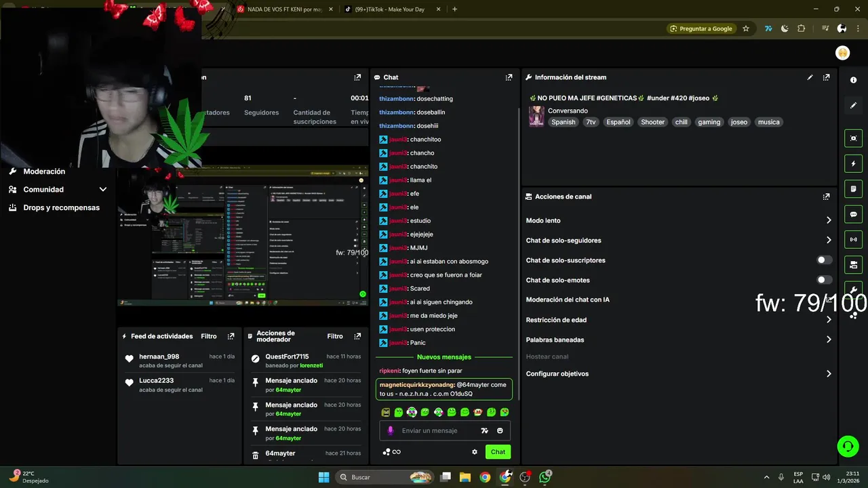
Task: Open the chat bubble icon in right sidebar
Action: 853,214
